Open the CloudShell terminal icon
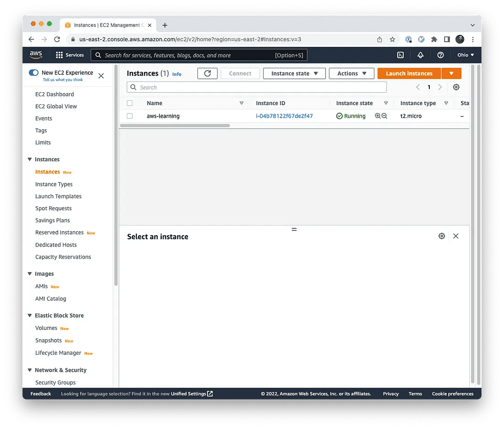The image size is (504, 429). click(400, 55)
